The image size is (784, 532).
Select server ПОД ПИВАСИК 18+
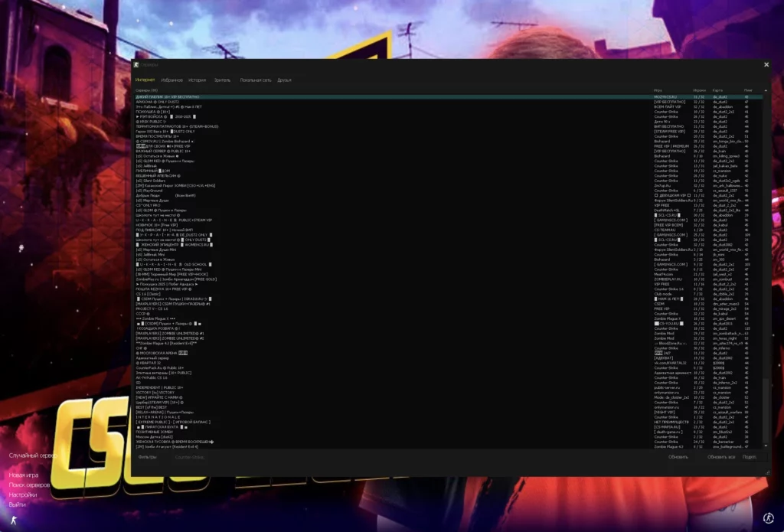[x=449, y=230]
